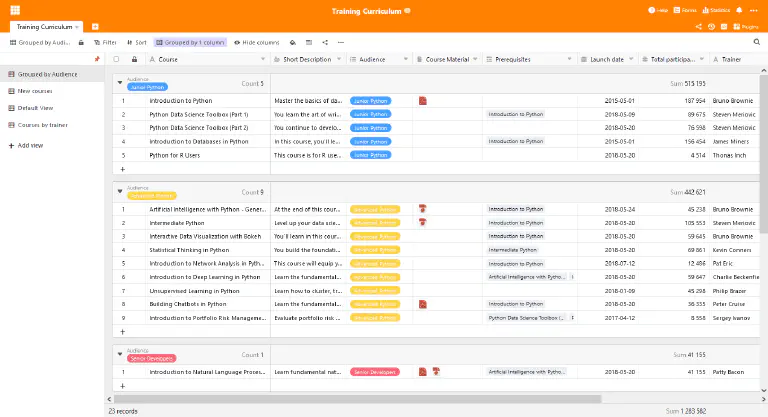Screen dimensions: 768x417
Task: Click the share view icon in the toolbar
Action: (x=325, y=43)
